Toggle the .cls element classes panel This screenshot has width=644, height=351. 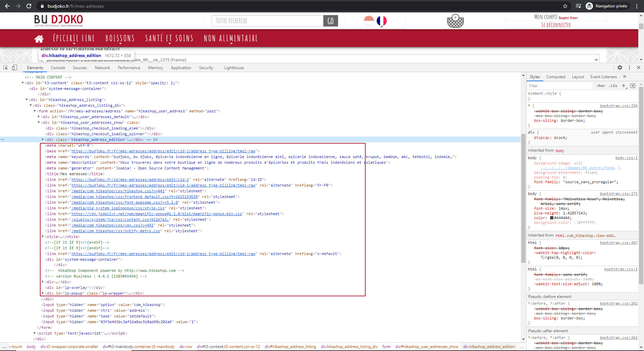click(613, 86)
